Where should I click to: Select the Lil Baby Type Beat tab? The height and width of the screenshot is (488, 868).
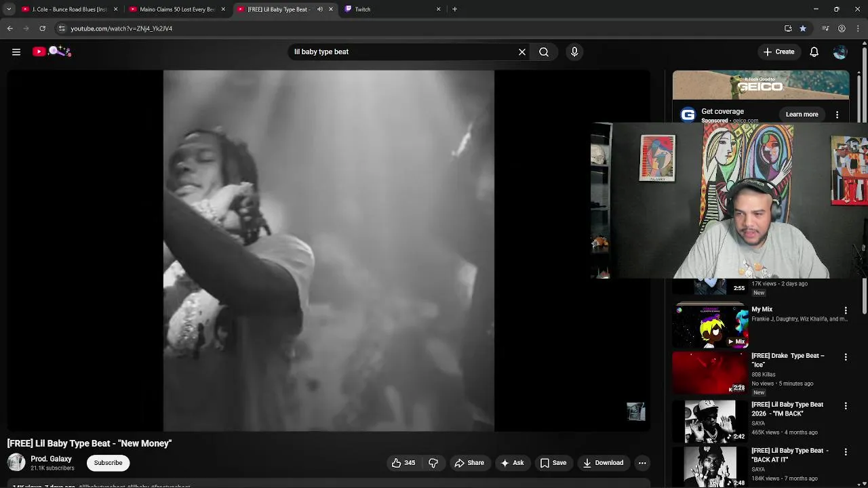click(x=279, y=9)
